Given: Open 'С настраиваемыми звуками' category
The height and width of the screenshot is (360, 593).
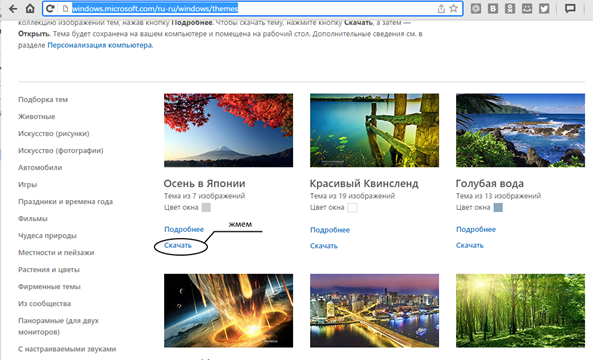Looking at the screenshot, I should (67, 349).
